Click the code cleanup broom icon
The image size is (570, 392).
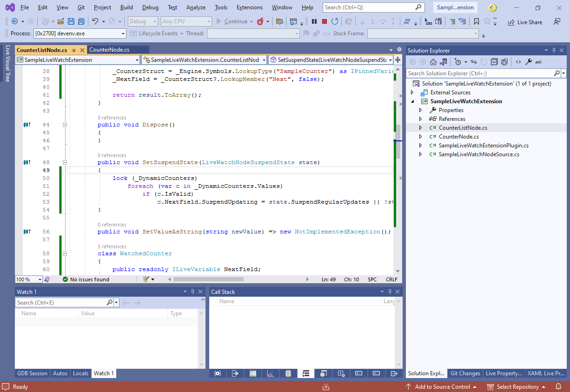(146, 279)
